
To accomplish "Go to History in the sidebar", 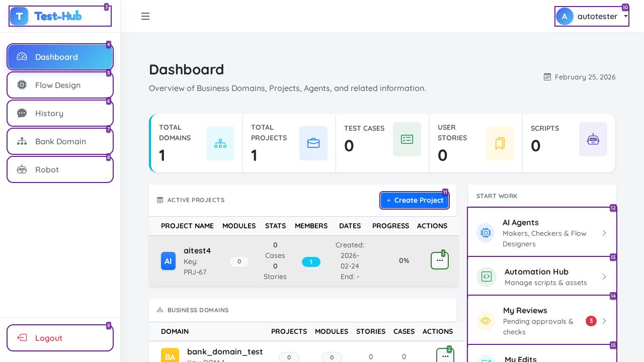I will point(60,113).
